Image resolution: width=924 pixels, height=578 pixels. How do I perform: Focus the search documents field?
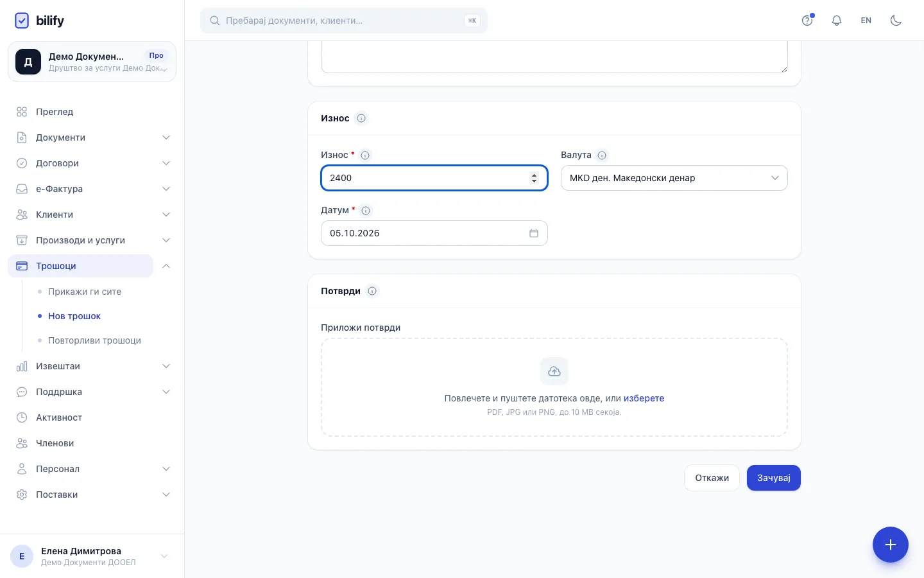point(344,21)
